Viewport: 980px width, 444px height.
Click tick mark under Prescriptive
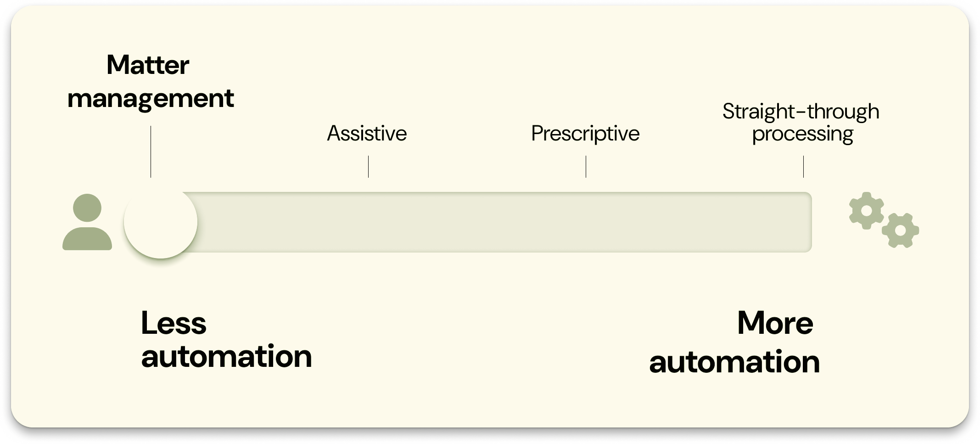[586, 166]
